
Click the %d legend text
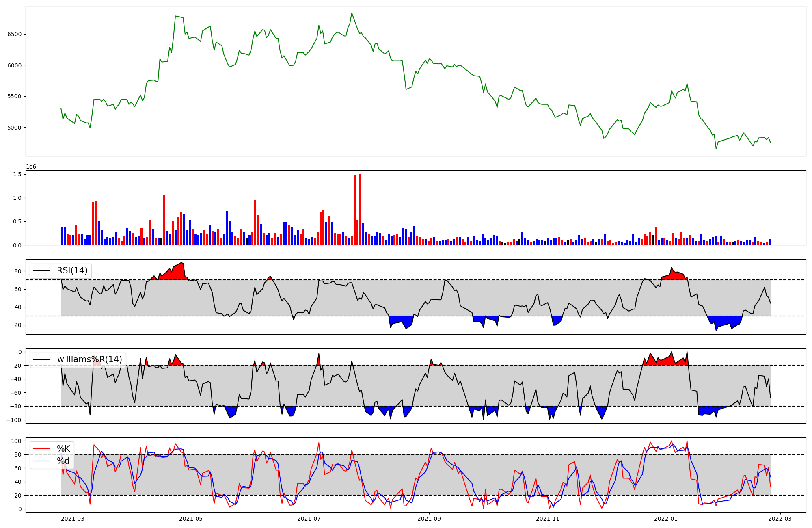tap(63, 461)
